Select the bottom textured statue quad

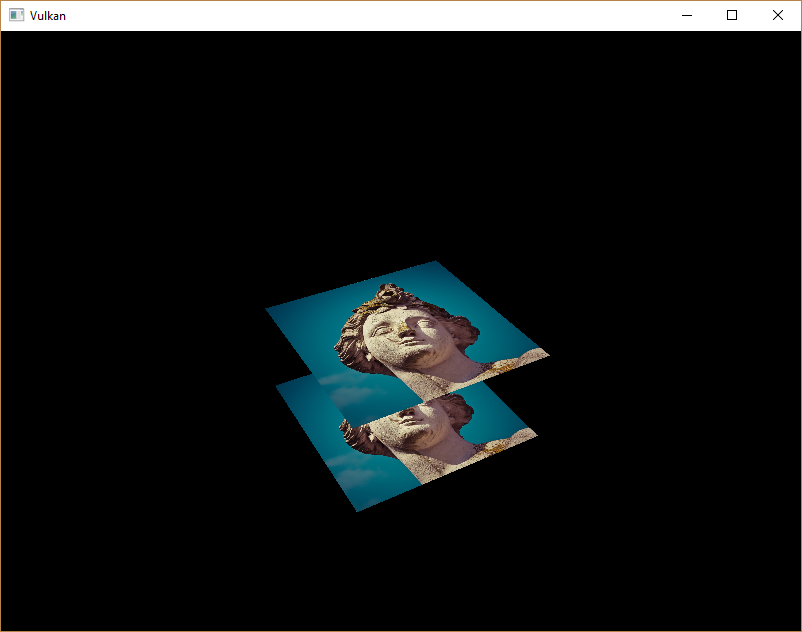coord(420,440)
